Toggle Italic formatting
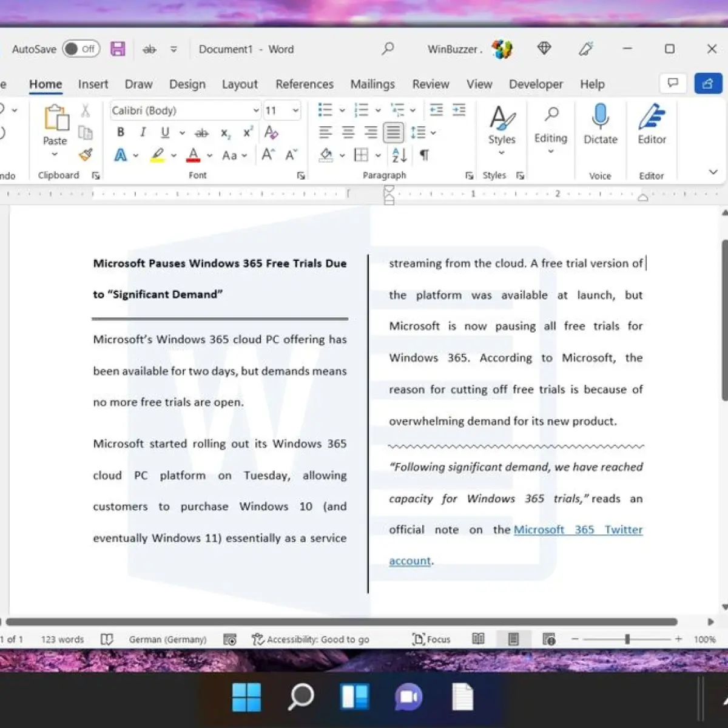Screen dimensions: 728x728 (143, 132)
